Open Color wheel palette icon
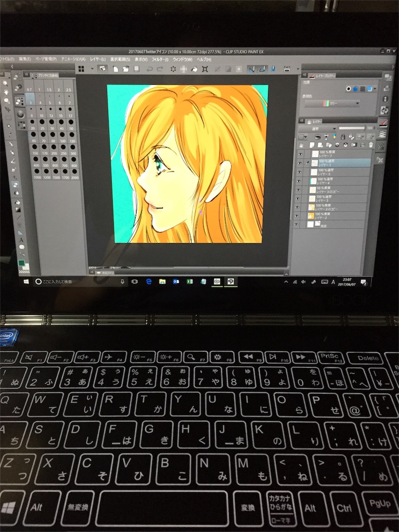The width and height of the screenshot is (399, 532). pos(20,114)
